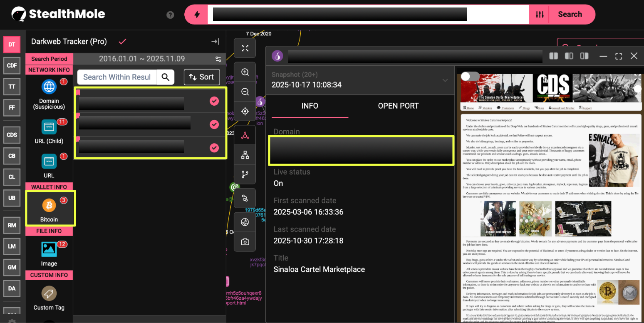Uncheck the third result's check mark
The height and width of the screenshot is (323, 644).
[x=214, y=147]
